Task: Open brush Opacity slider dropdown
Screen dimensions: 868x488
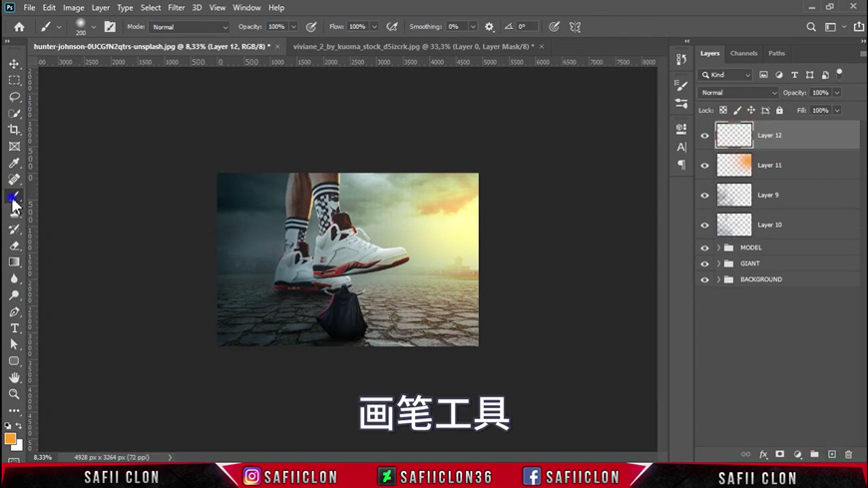Action: pyautogui.click(x=294, y=27)
